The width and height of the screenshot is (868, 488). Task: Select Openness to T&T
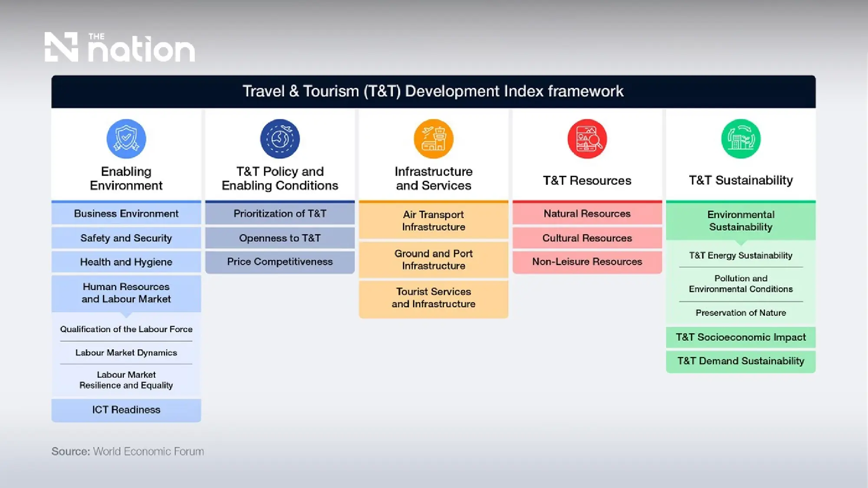coord(280,238)
